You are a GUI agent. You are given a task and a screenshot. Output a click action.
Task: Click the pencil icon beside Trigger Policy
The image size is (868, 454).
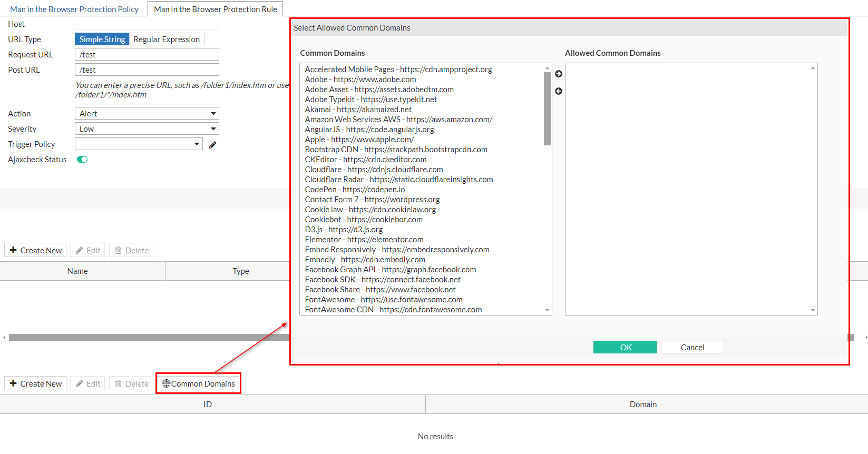(213, 145)
